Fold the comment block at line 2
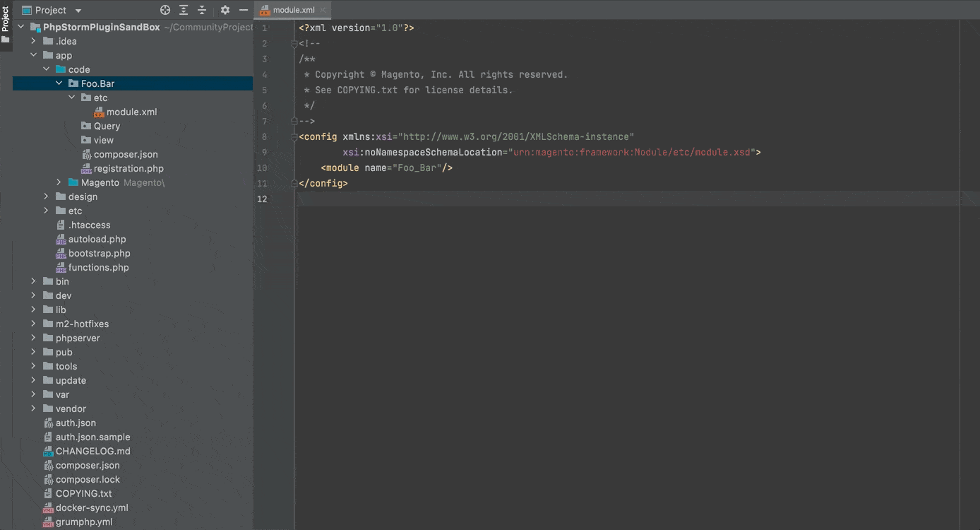Screen dimensions: 980x530 click(294, 44)
